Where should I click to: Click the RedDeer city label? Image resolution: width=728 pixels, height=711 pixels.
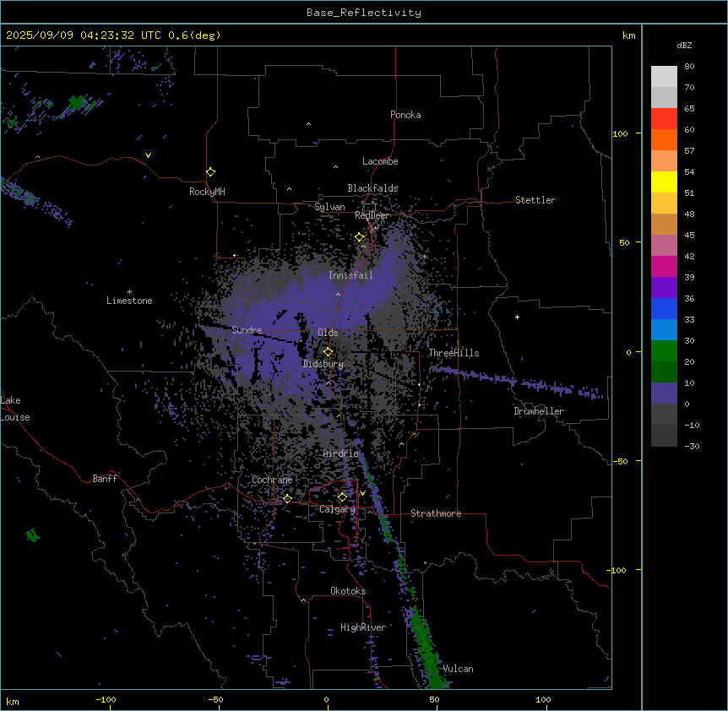[372, 215]
